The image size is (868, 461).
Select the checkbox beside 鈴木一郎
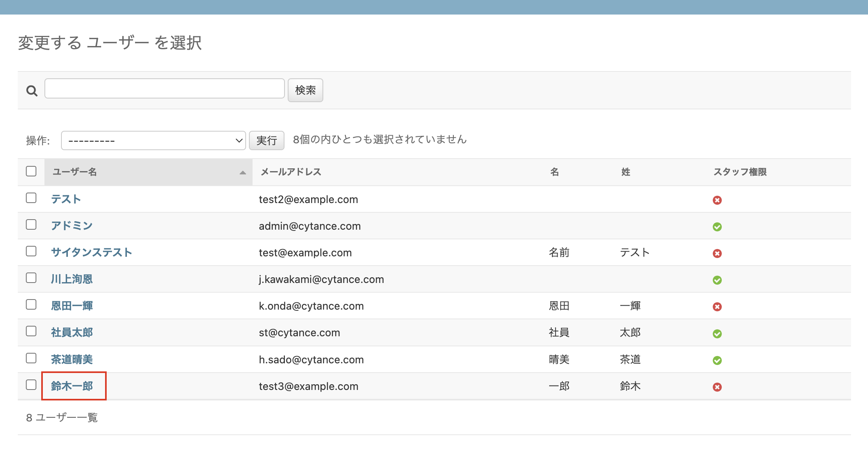31,385
